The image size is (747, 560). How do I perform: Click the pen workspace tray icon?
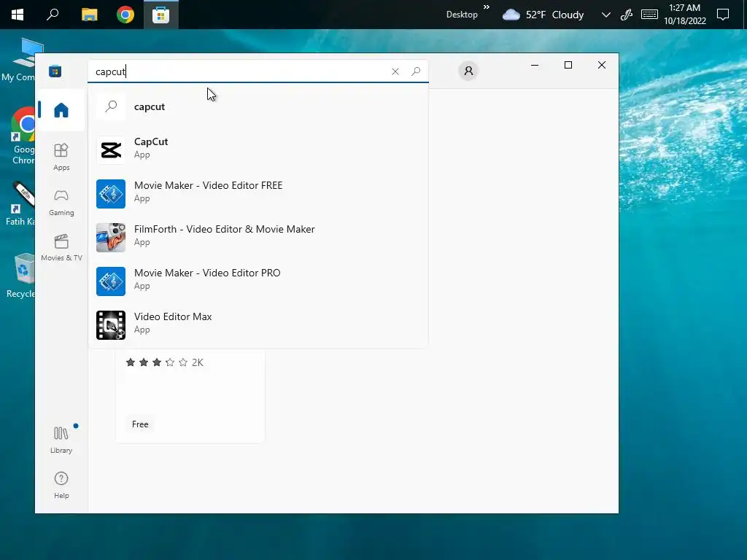(627, 15)
